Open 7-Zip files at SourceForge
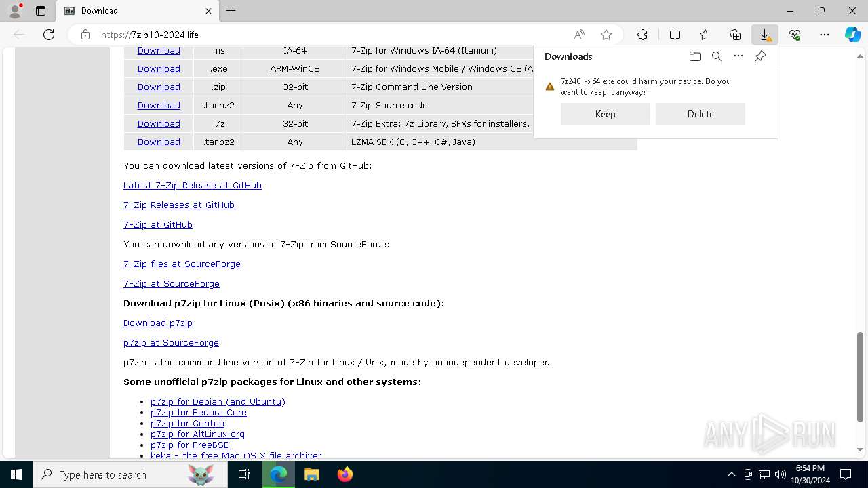The width and height of the screenshot is (868, 488). tap(182, 264)
